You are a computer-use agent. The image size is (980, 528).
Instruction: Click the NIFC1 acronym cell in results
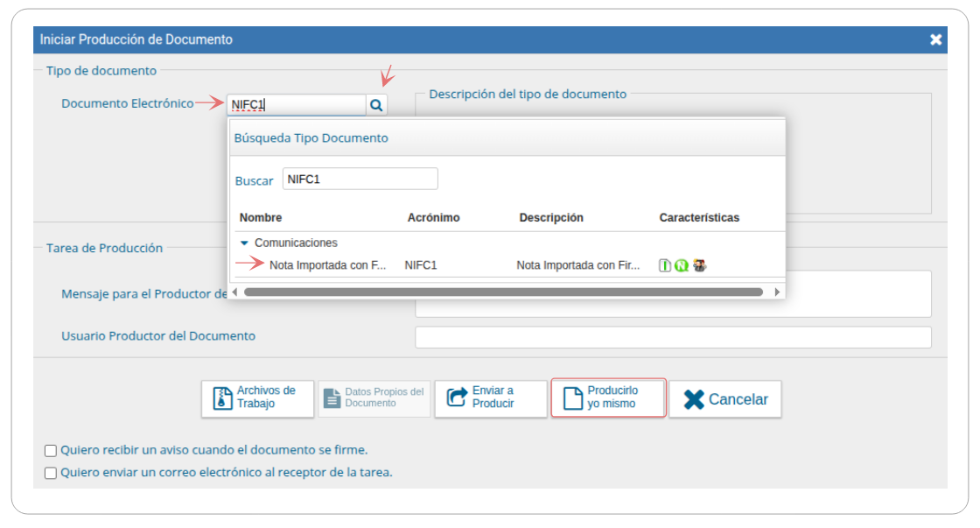pyautogui.click(x=421, y=266)
